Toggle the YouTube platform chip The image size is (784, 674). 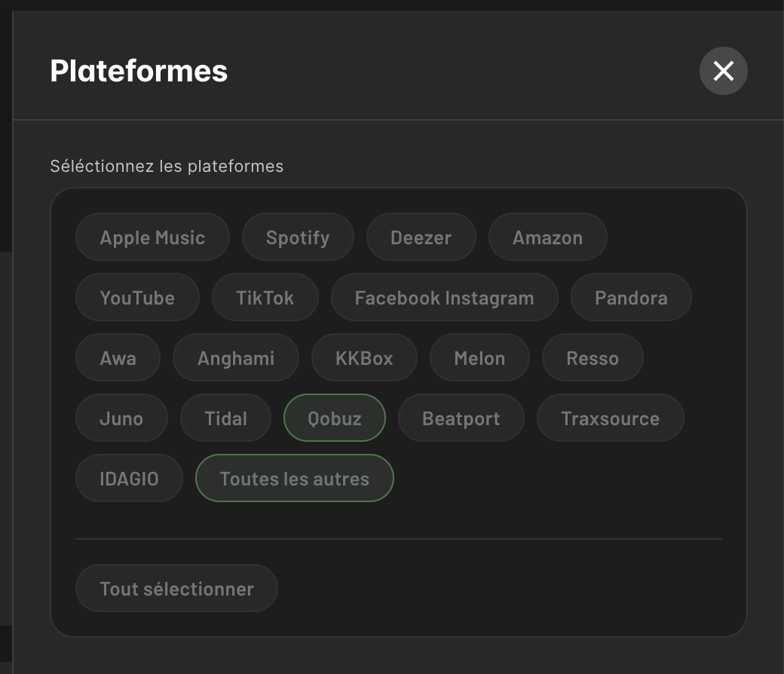137,298
